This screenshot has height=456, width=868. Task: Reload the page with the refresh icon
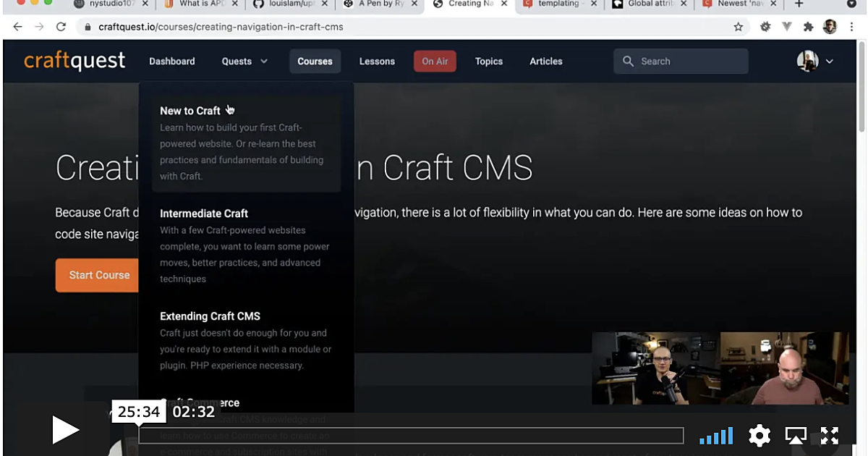[x=61, y=26]
